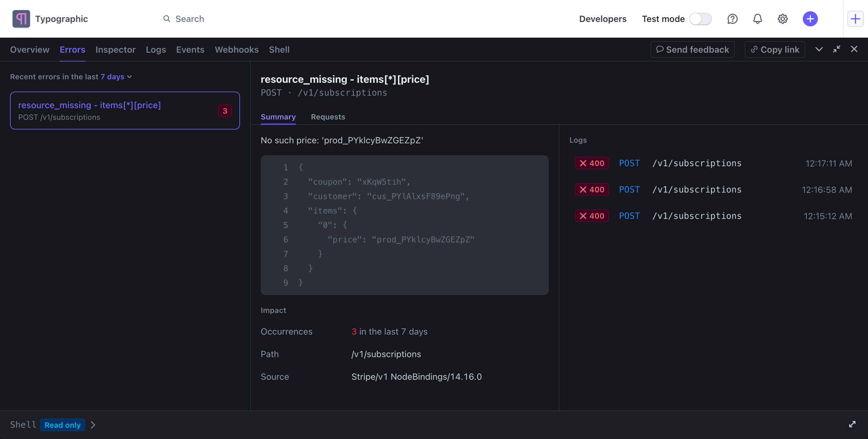Click the Typographic account logo
868x439 pixels.
click(x=21, y=19)
